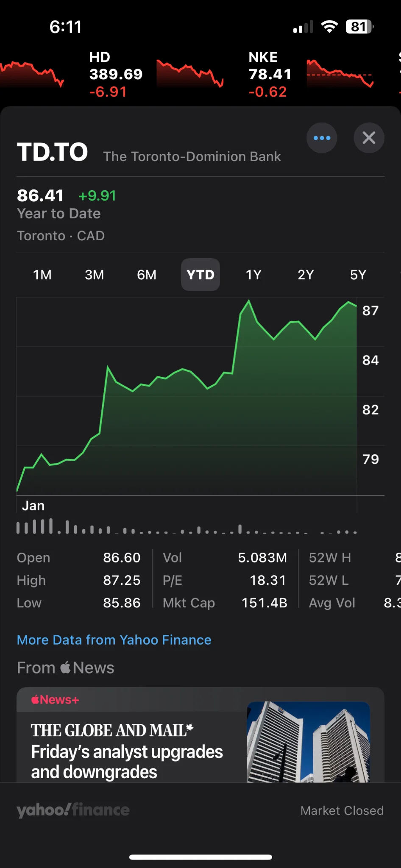Viewport: 401px width, 868px height.
Task: Tap the bank buildings article thumbnail
Action: point(308,742)
